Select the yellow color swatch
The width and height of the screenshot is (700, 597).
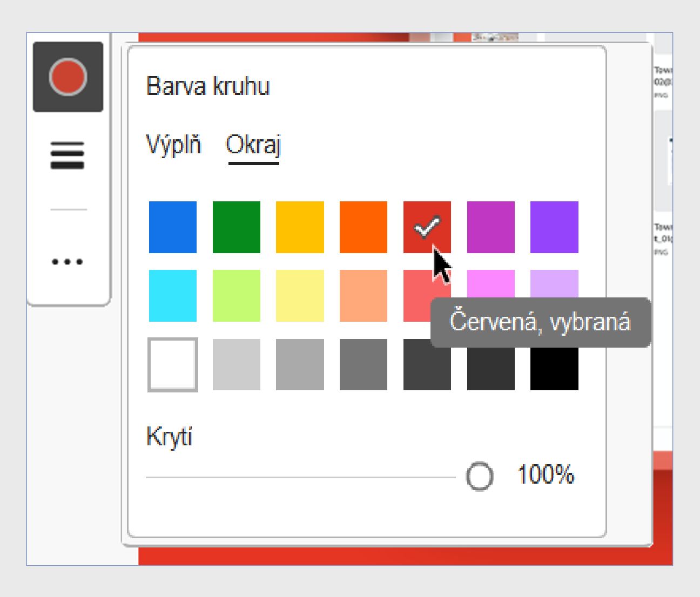299,227
